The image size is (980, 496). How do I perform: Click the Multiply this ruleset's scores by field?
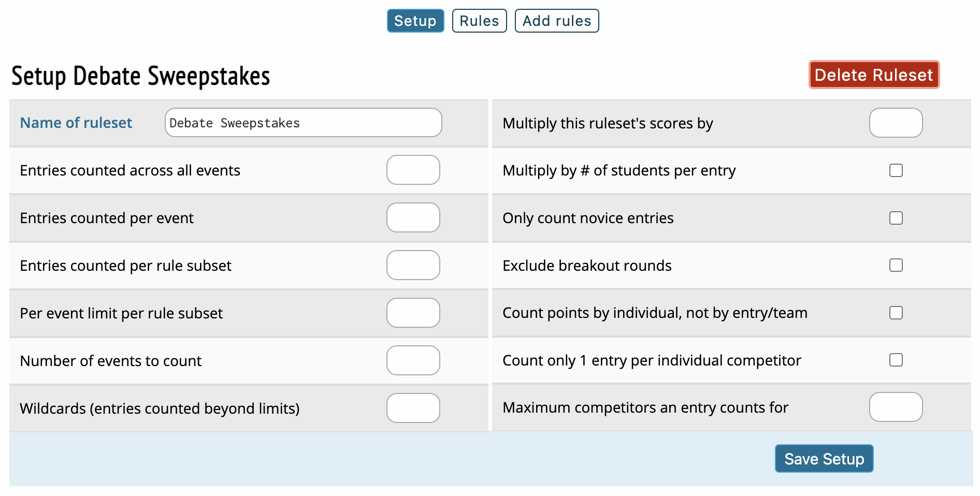click(x=896, y=123)
